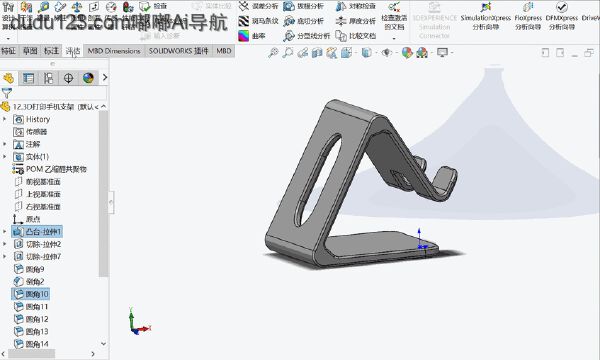Run the zebra stripes display tool
Screen dimensions: 600x360
click(x=258, y=21)
